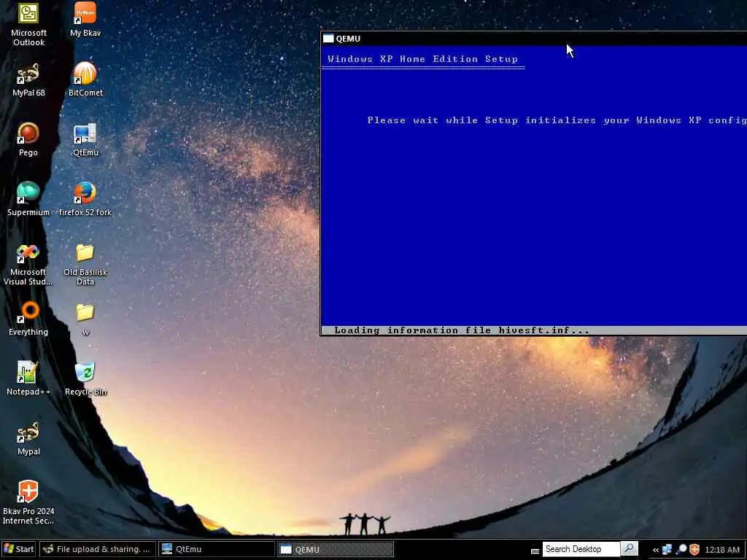Open the Start menu
The image size is (747, 560).
(x=18, y=549)
